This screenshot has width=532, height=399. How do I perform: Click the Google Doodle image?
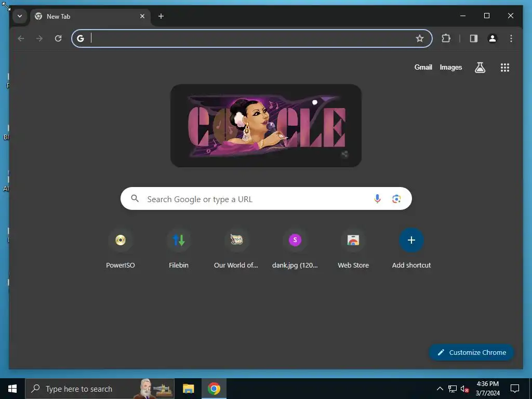coord(265,126)
